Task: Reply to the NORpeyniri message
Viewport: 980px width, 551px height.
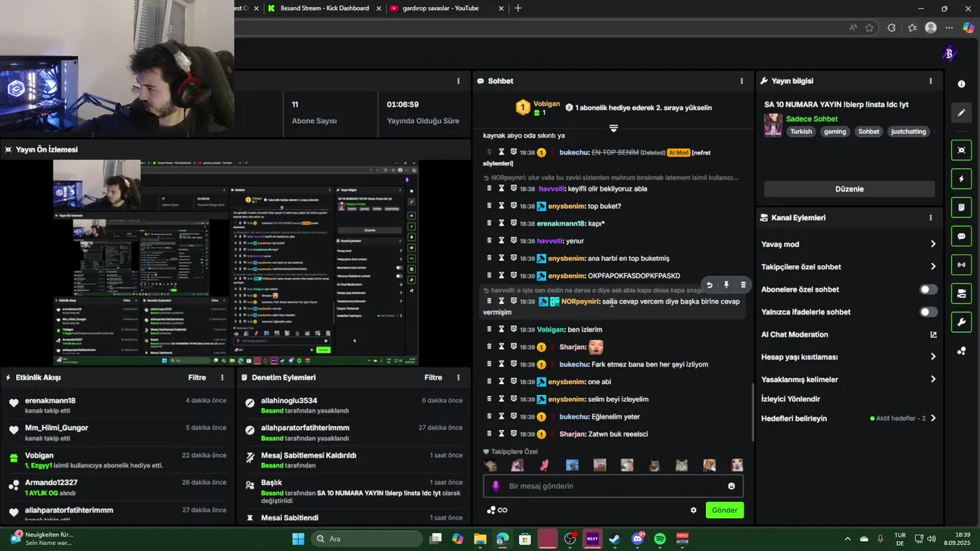Action: [x=709, y=285]
